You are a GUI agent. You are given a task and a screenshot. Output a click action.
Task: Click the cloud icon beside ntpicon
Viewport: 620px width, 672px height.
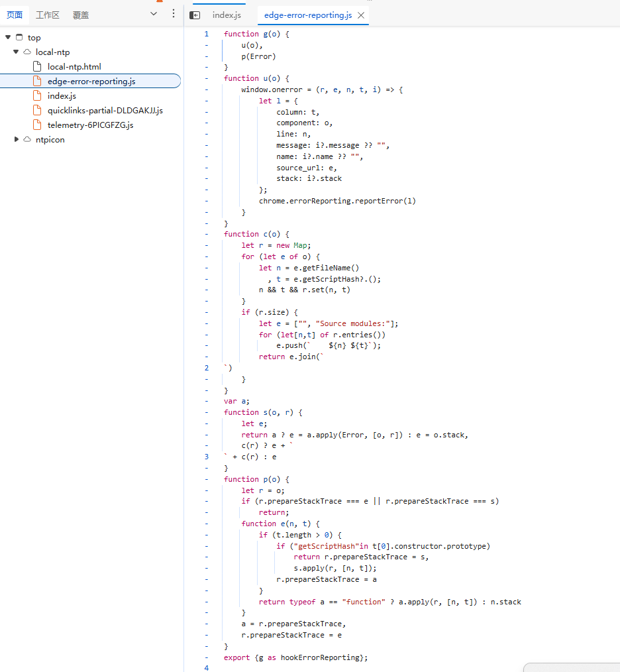[27, 139]
